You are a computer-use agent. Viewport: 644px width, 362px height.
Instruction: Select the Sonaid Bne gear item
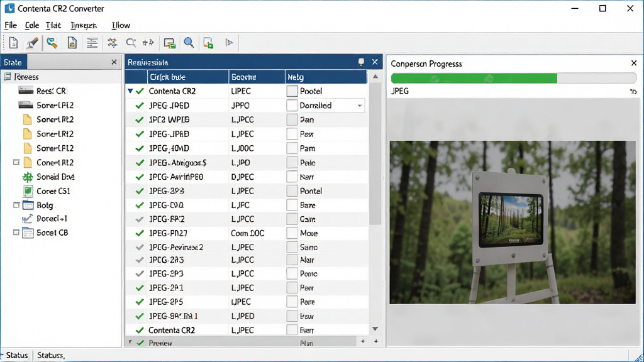pos(48,177)
